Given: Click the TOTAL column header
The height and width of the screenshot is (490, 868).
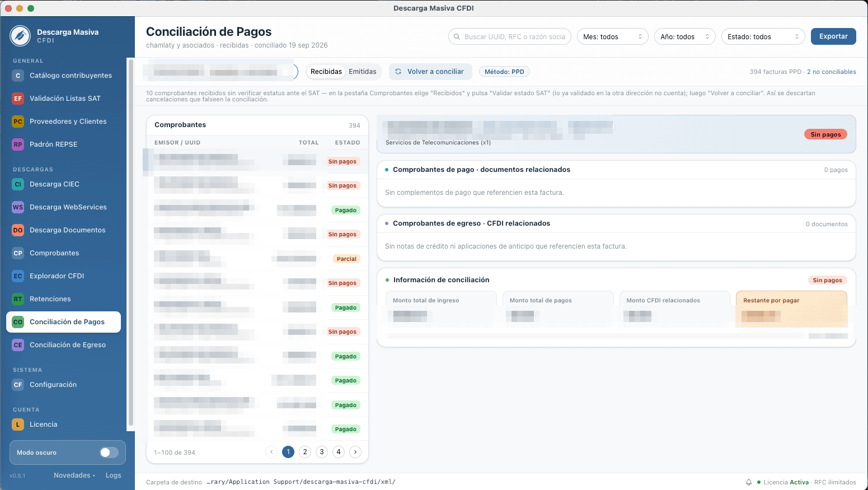Looking at the screenshot, I should coord(309,143).
